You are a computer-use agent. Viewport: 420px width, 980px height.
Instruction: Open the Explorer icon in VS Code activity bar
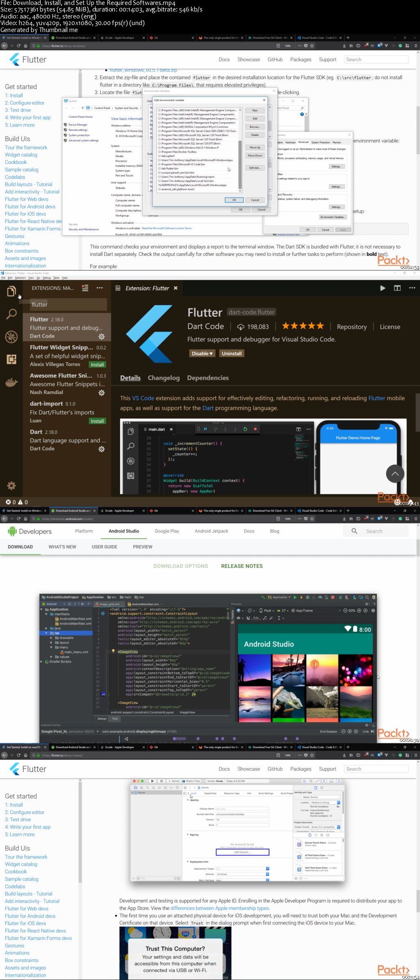click(x=11, y=291)
